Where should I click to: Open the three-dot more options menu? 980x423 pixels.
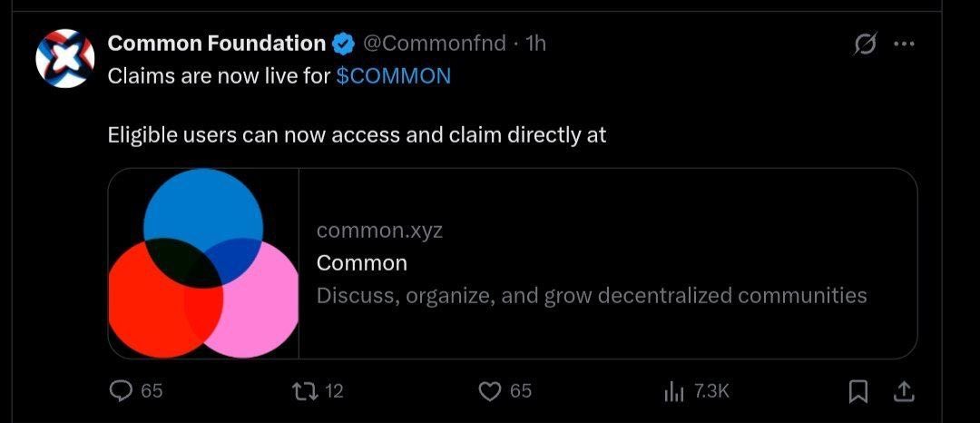(x=905, y=44)
